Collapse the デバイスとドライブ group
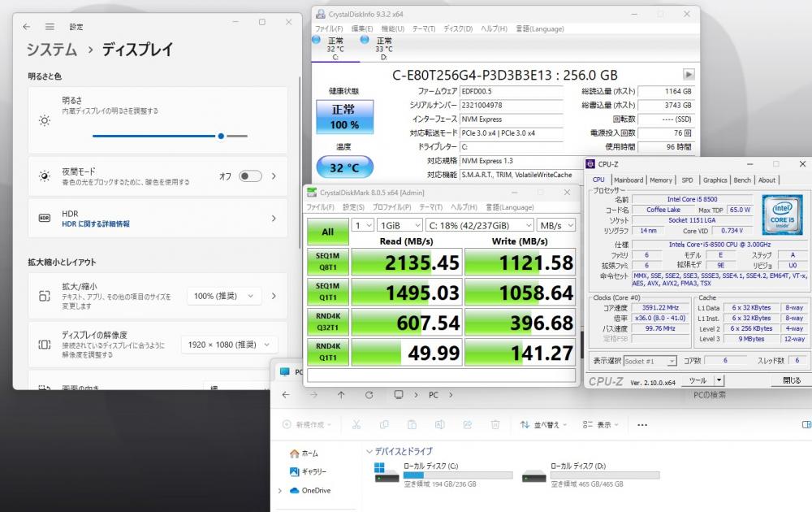The image size is (812, 512). click(369, 451)
